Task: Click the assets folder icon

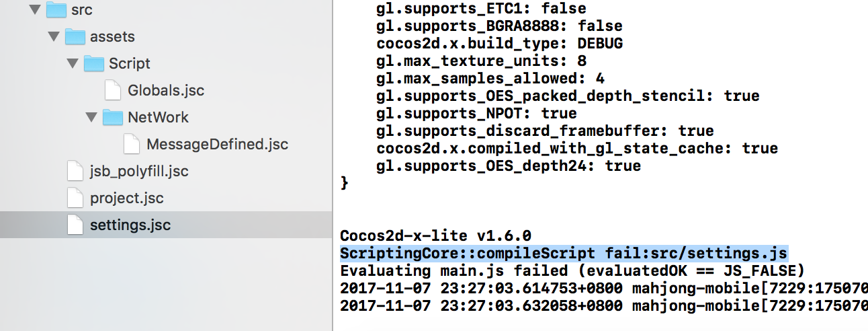Action: [x=76, y=36]
